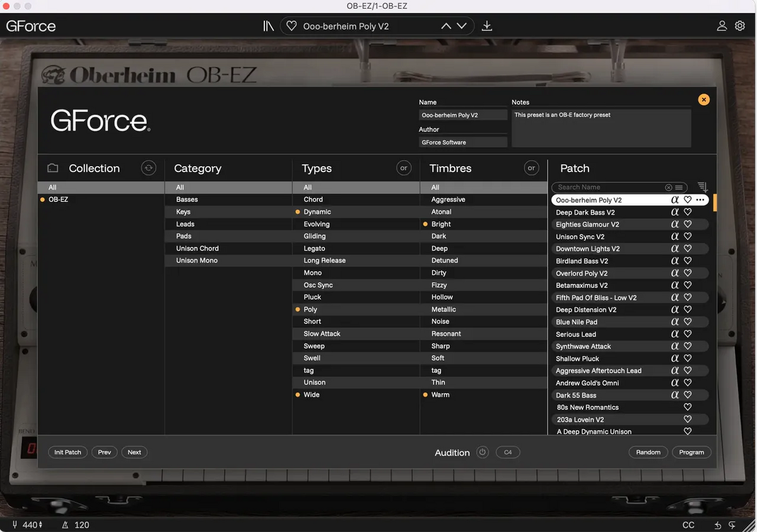Click the Random button
Screen dimensions: 757x532
coord(648,452)
